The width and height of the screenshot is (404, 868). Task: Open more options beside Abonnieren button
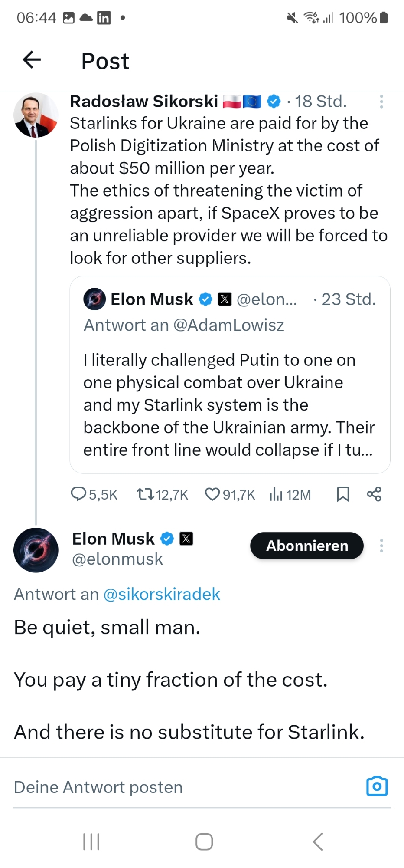coord(381,546)
